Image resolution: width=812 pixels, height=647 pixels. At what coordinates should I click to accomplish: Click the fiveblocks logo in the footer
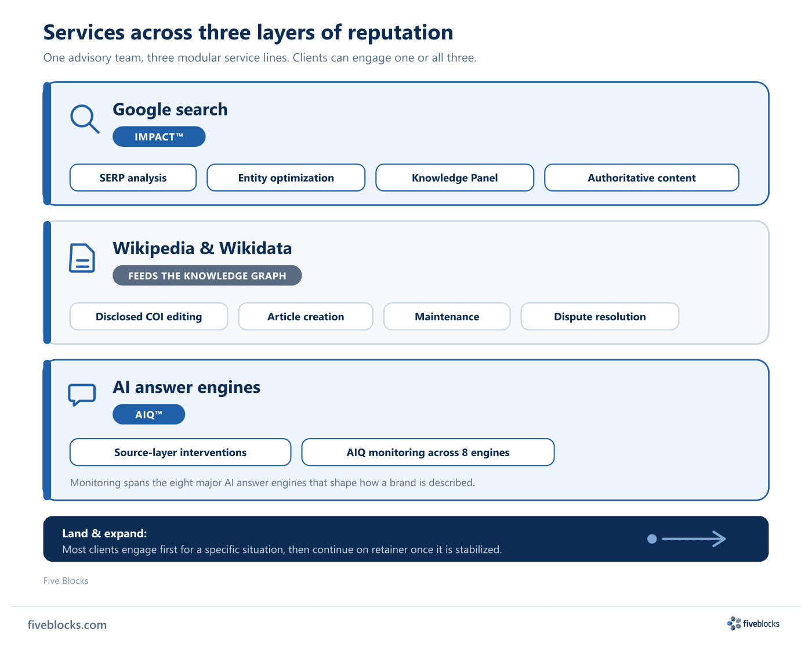tap(753, 624)
